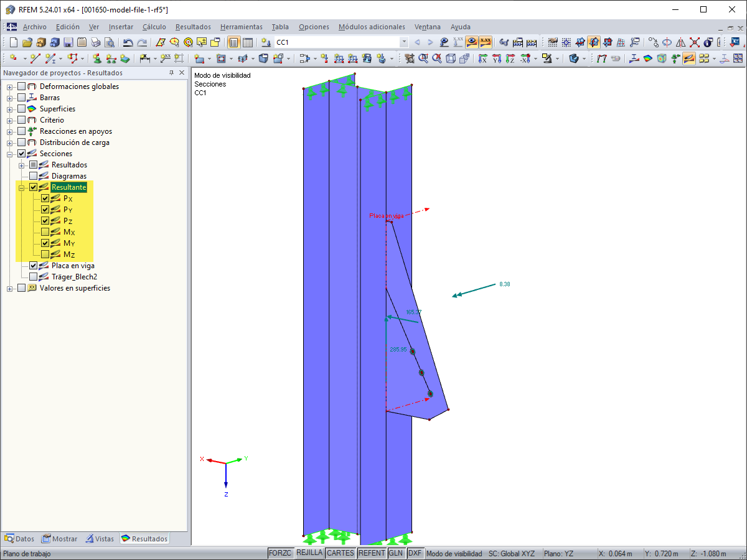Toggle the REFENT status bar button
The width and height of the screenshot is (747, 560).
click(372, 553)
